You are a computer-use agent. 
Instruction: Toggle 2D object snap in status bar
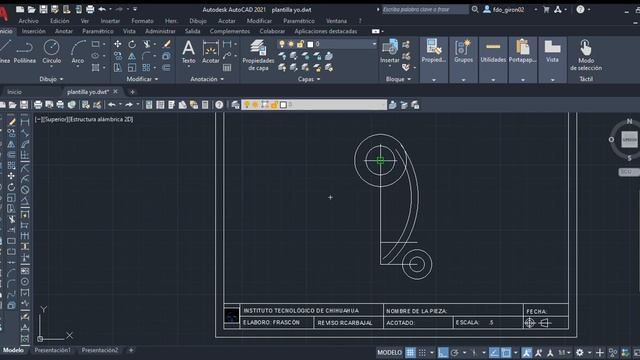506,353
